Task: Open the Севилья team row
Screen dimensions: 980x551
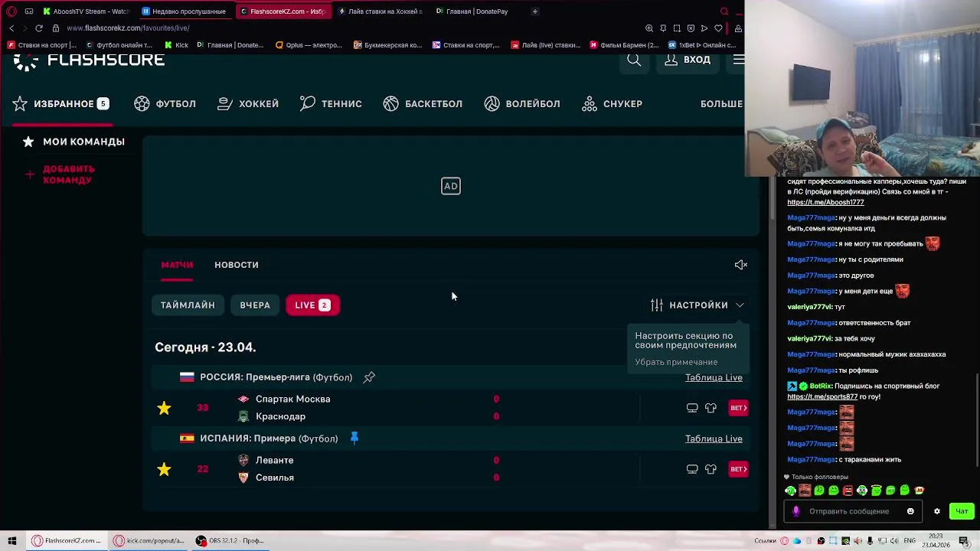Action: pyautogui.click(x=274, y=478)
